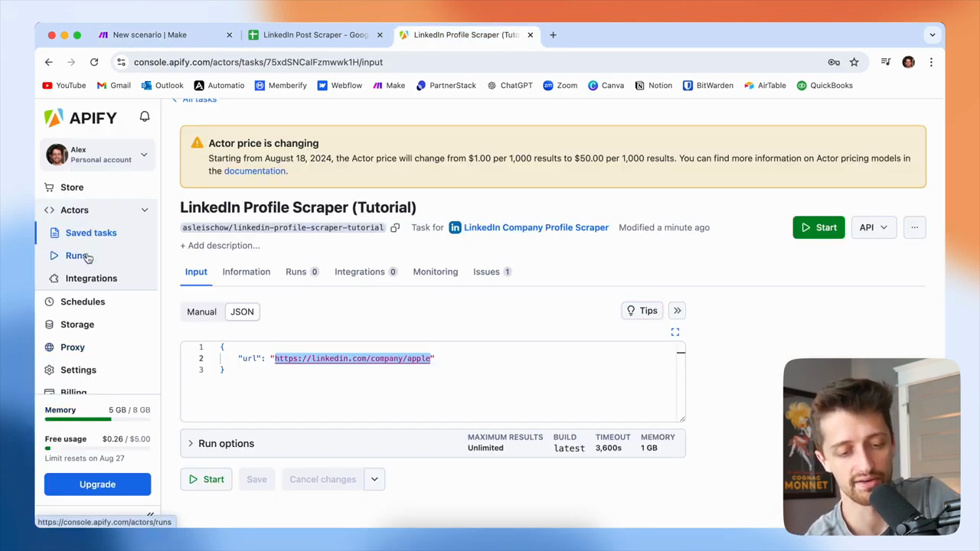The width and height of the screenshot is (980, 551).
Task: Switch input editor to Manual mode
Action: [x=202, y=311]
